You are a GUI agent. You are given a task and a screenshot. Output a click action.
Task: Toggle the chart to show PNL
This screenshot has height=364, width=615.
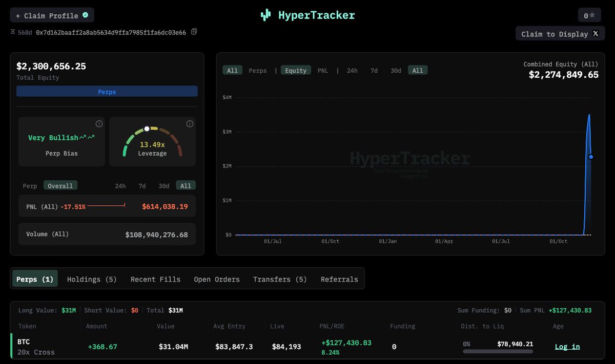pos(322,70)
